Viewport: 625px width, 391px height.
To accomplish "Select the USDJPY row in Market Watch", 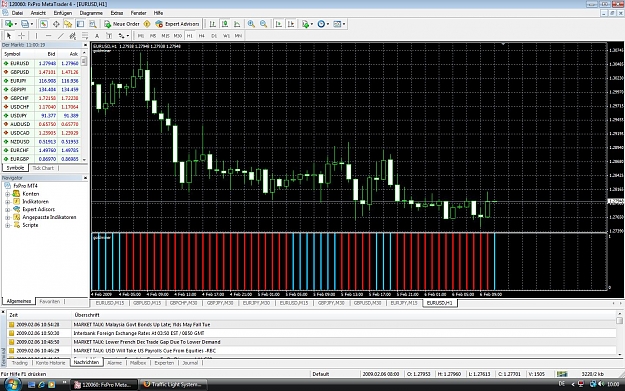I will pos(41,116).
